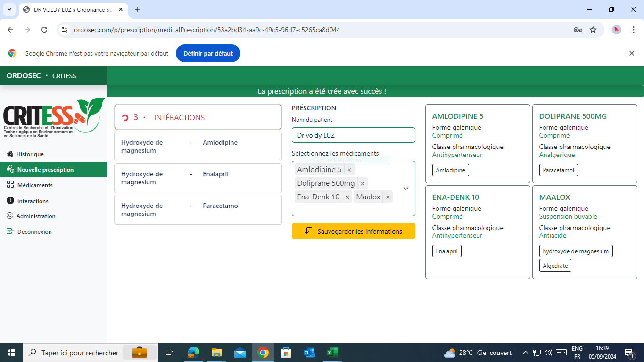644x362 pixels.
Task: Open Mail app from the taskbar
Action: tap(240, 353)
